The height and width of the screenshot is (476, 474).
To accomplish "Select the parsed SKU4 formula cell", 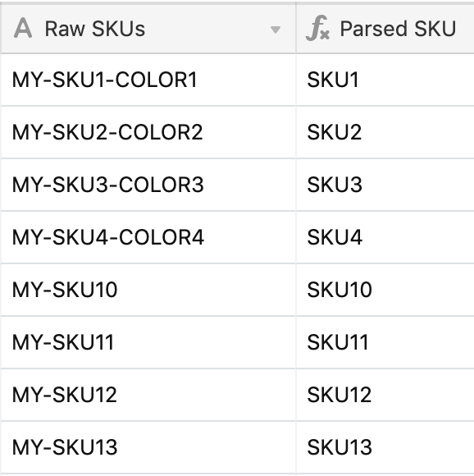I will tap(385, 238).
